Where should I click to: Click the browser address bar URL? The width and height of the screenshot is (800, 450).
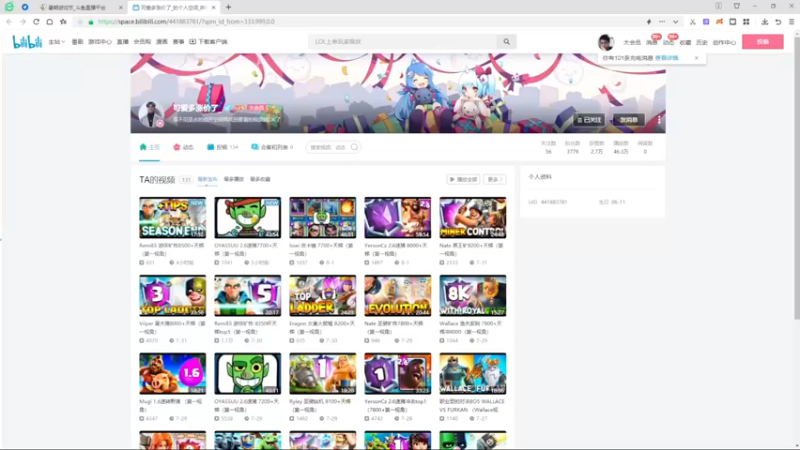click(186, 22)
